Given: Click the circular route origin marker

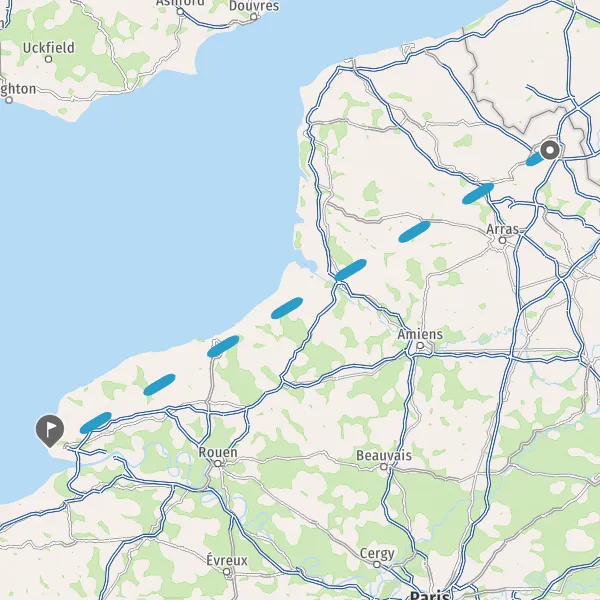Looking at the screenshot, I should pos(550,150).
